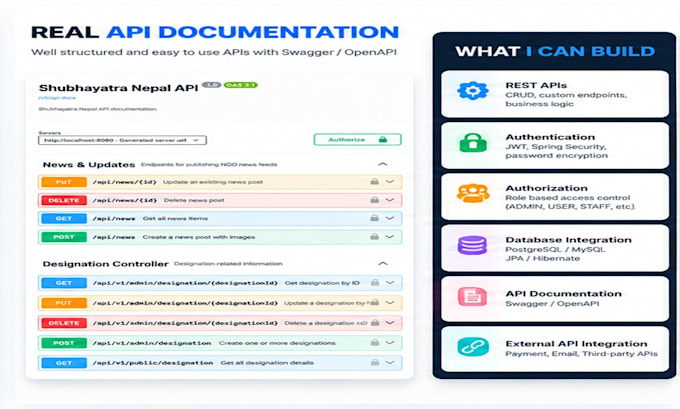This screenshot has width=680, height=409.
Task: Click the News & Updates heading
Action: click(89, 165)
